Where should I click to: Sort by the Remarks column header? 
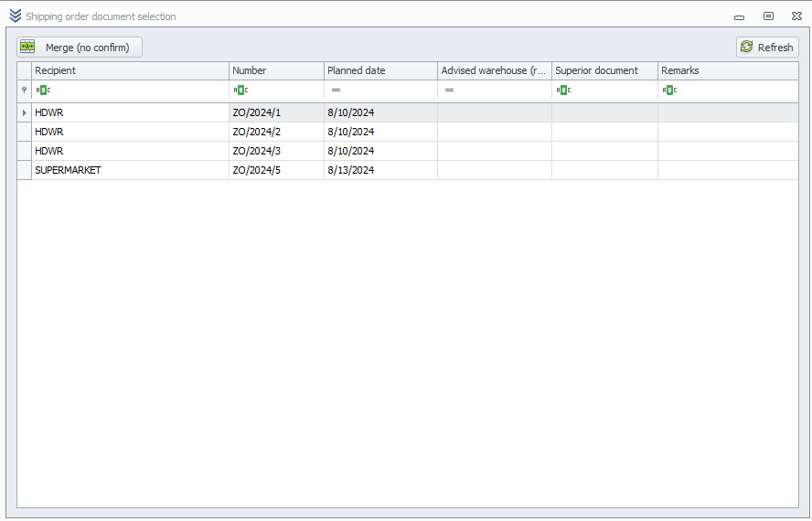coord(728,70)
